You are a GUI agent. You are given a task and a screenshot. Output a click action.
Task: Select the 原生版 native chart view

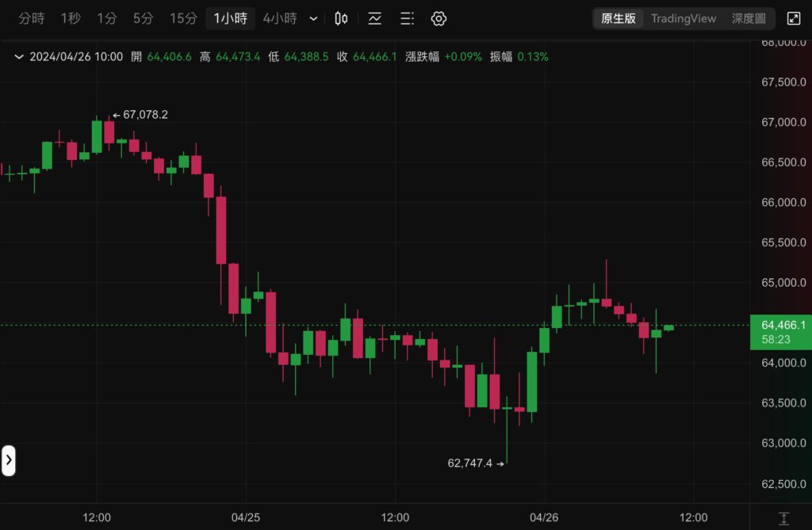(619, 18)
